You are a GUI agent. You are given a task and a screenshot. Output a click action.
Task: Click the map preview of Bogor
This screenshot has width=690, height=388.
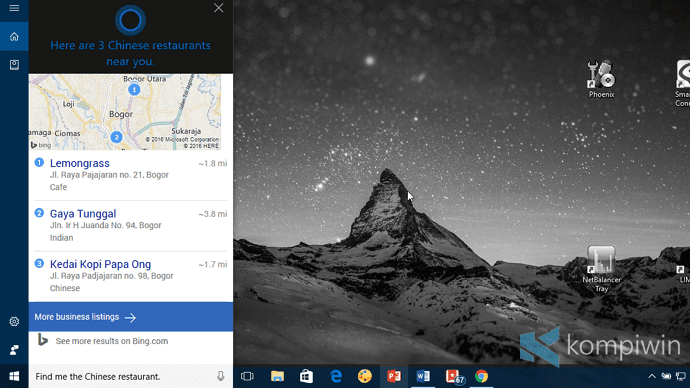point(125,112)
